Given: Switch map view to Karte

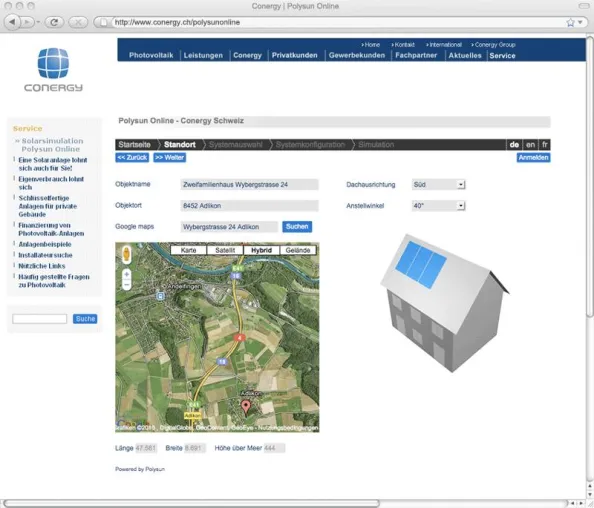Looking at the screenshot, I should 188,250.
